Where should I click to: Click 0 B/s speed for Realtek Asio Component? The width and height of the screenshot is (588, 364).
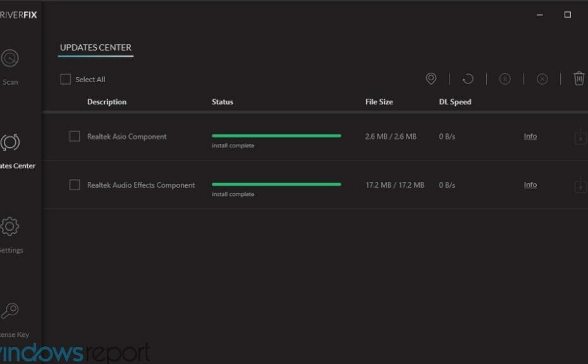(447, 136)
